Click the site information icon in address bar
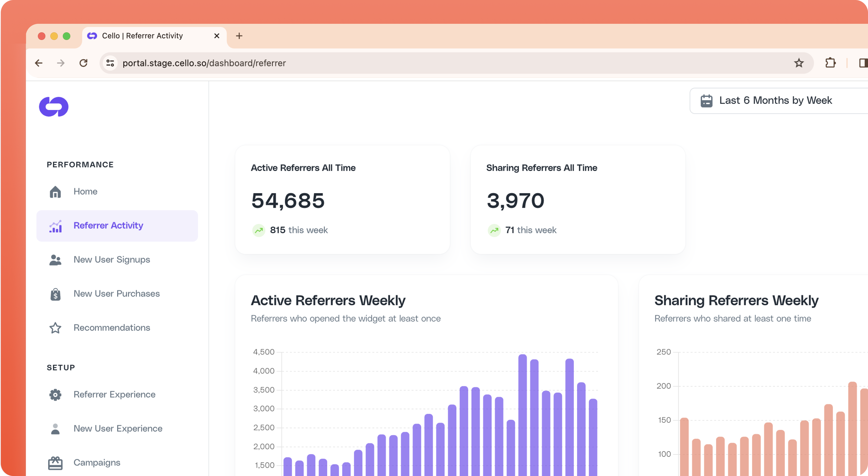Screen dimensions: 868x476 tap(110, 63)
